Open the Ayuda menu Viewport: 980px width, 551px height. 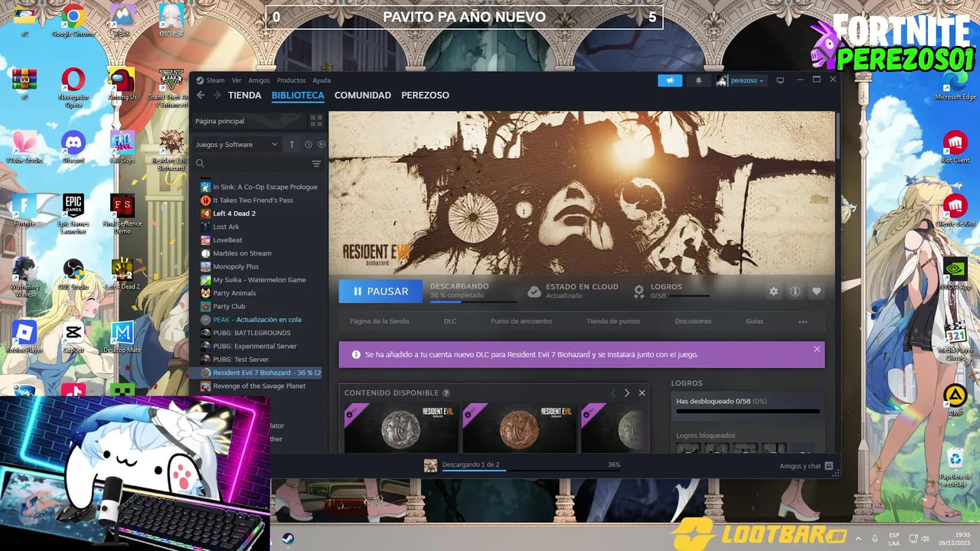322,80
